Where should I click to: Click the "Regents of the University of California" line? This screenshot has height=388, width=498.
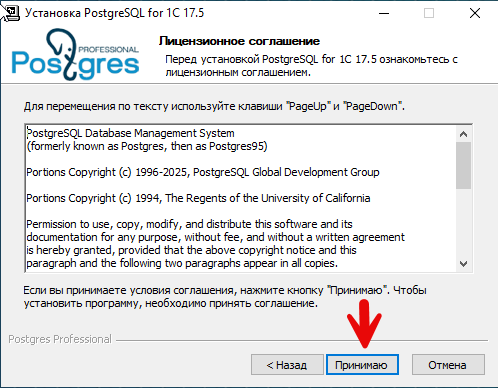point(198,198)
